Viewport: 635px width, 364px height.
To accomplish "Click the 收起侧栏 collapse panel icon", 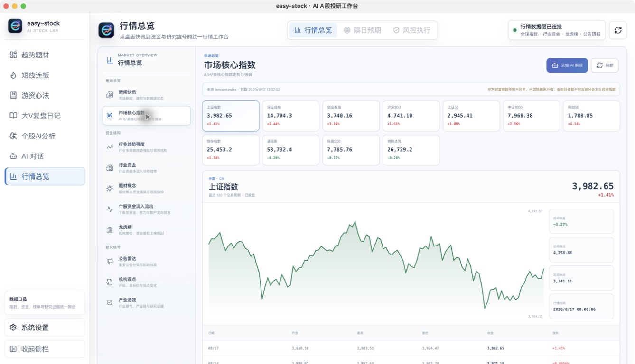I will click(13, 349).
